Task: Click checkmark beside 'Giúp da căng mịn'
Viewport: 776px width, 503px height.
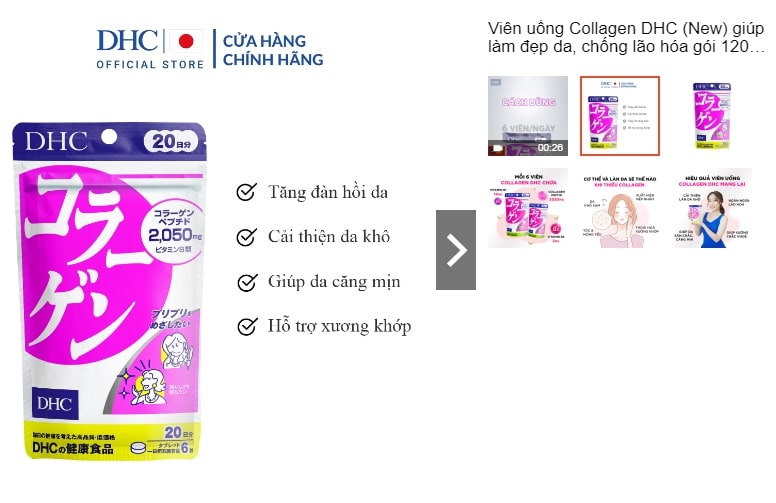Action: click(x=247, y=282)
